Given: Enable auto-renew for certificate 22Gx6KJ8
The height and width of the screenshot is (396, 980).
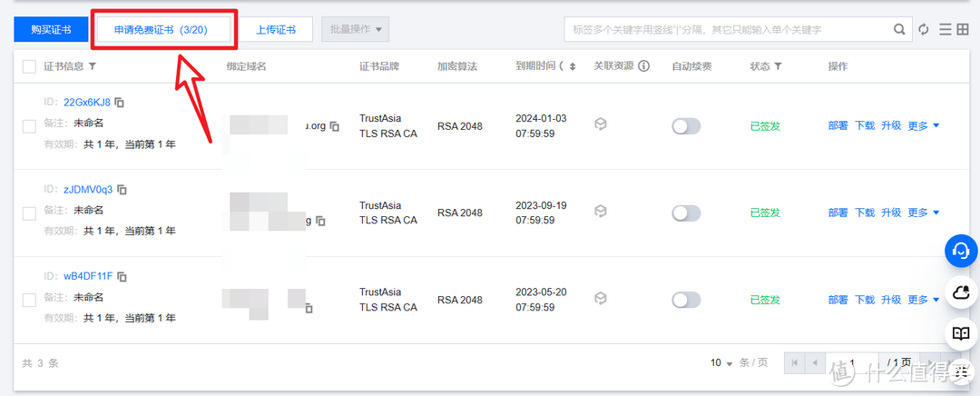Looking at the screenshot, I should tap(686, 126).
